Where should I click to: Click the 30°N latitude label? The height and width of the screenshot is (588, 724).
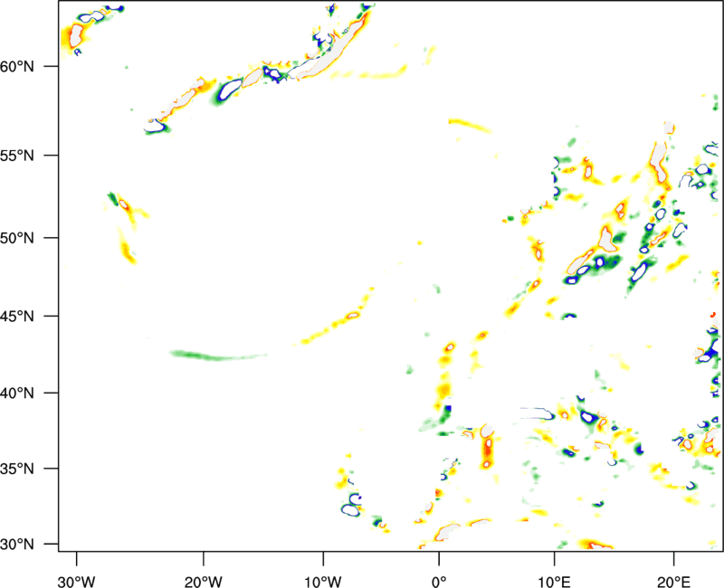click(x=17, y=545)
